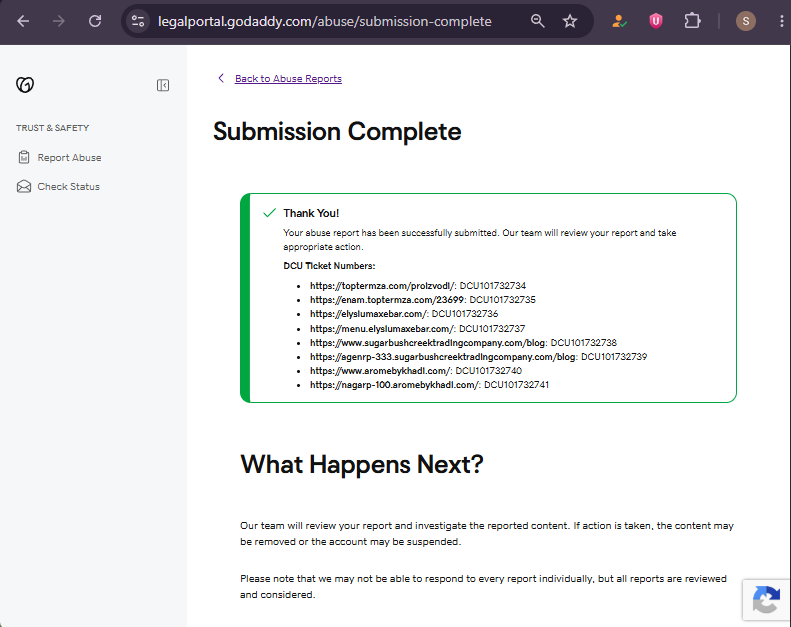Viewport: 791px width, 627px height.
Task: Click the Thank You! heading text
Action: (x=311, y=213)
